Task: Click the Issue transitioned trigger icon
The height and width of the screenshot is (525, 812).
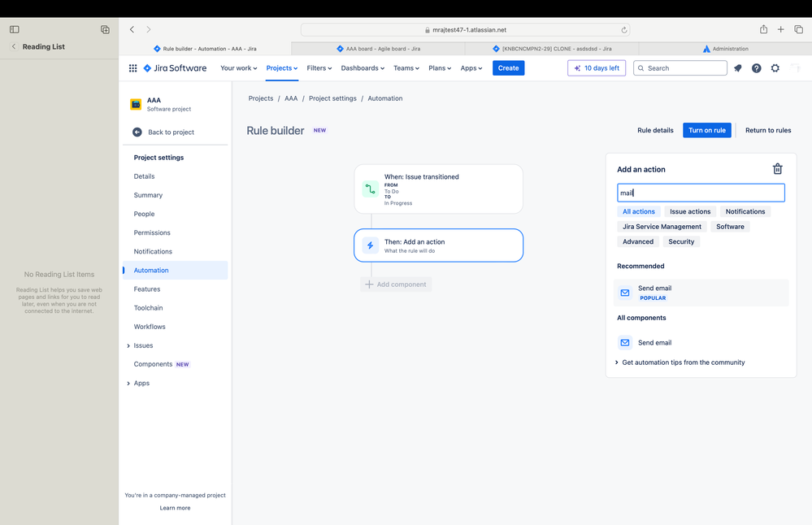Action: (x=371, y=189)
